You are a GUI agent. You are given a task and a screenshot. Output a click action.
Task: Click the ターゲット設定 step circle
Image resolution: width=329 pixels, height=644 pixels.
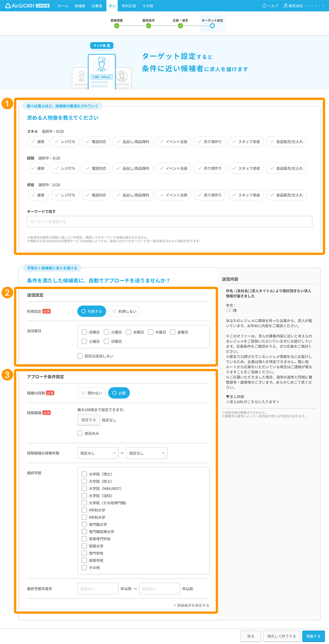[212, 26]
